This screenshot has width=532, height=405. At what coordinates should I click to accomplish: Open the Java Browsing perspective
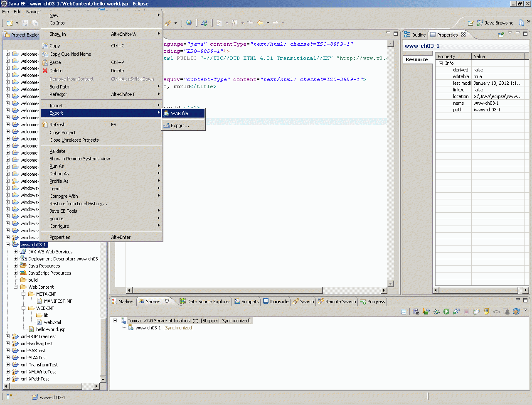[x=495, y=23]
